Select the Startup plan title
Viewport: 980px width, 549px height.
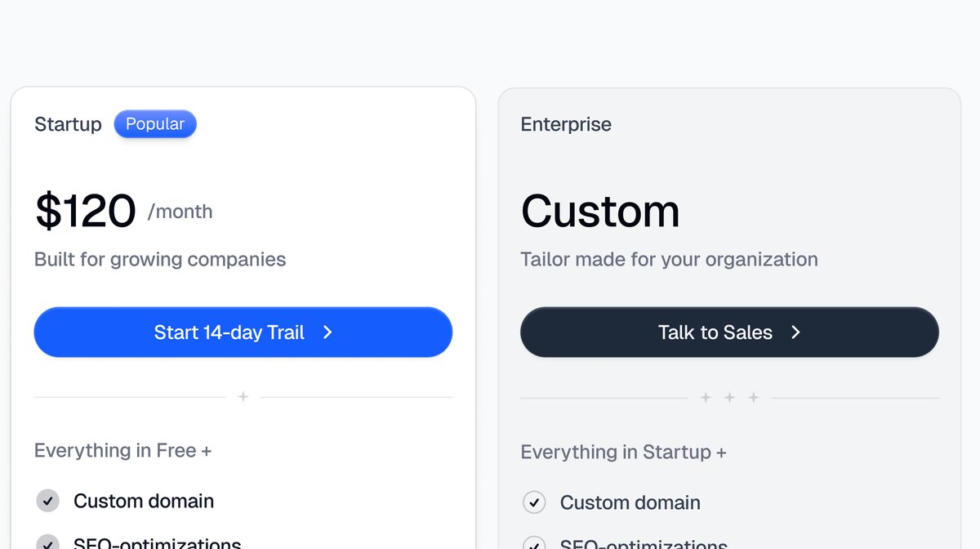[x=68, y=124]
